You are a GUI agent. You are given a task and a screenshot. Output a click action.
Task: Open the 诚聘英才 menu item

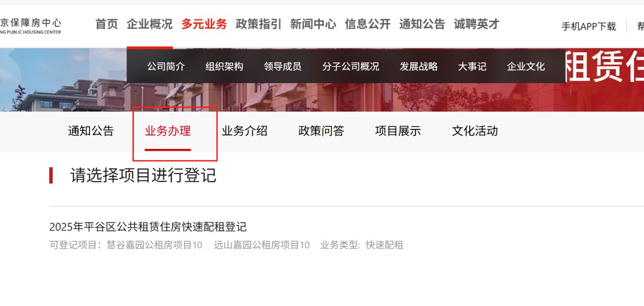[477, 24]
